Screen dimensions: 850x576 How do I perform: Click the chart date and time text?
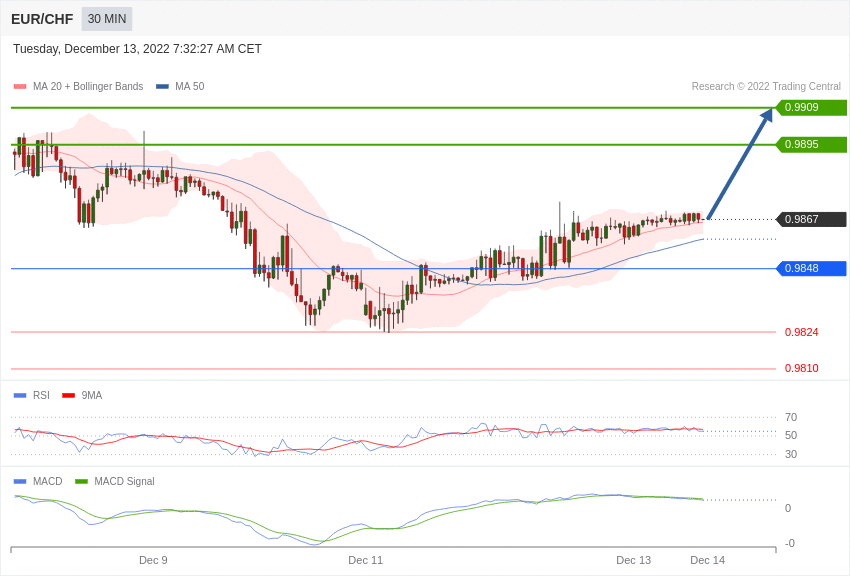click(x=137, y=49)
